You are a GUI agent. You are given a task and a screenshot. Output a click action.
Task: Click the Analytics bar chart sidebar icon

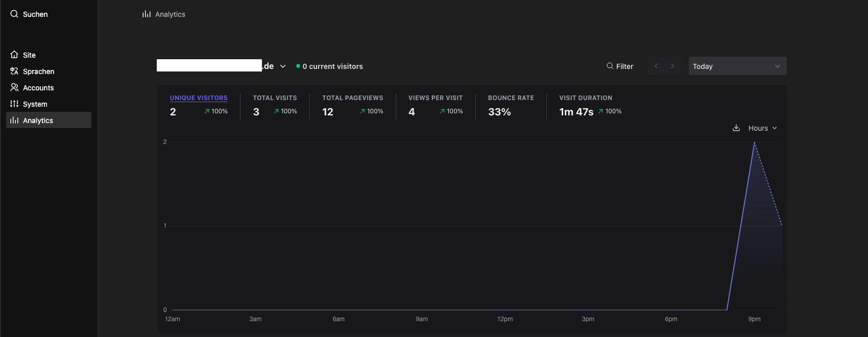14,121
